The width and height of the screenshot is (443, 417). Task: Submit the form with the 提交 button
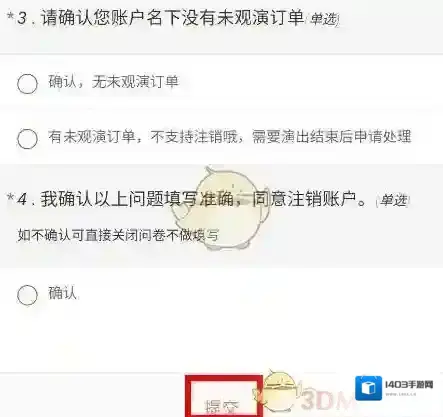click(x=223, y=397)
